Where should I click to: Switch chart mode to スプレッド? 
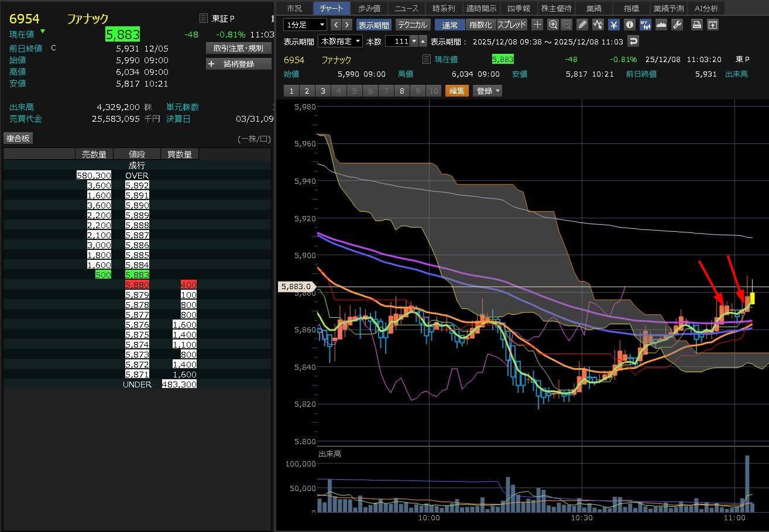(511, 25)
